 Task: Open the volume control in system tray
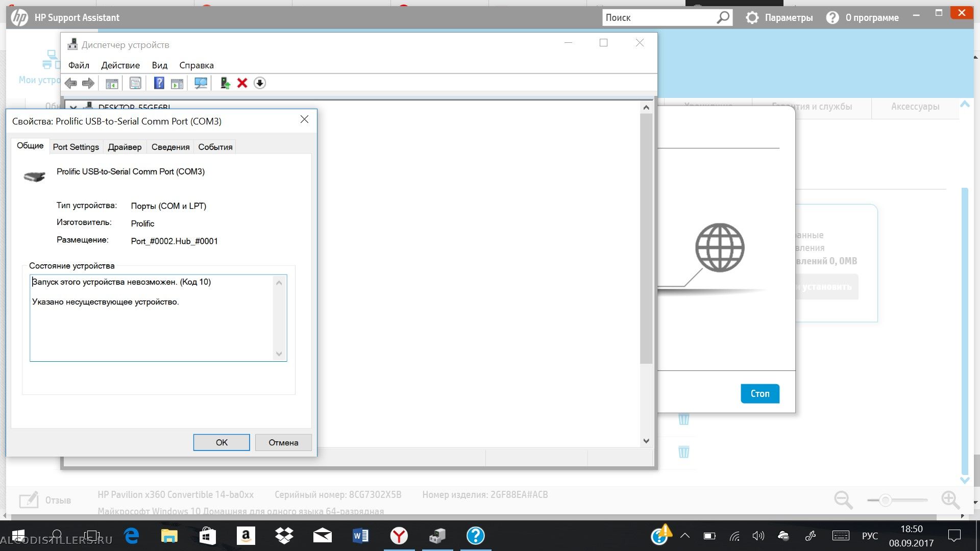[758, 536]
